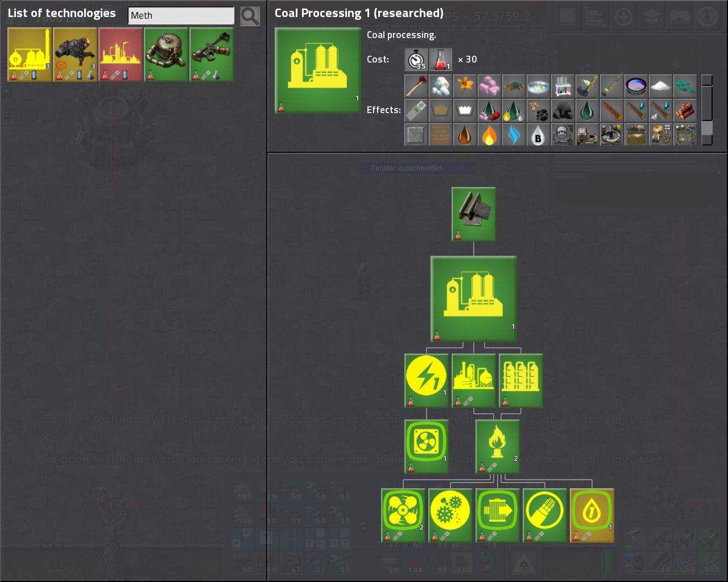
Task: Open the cable bundle technology node
Action: coord(545,515)
